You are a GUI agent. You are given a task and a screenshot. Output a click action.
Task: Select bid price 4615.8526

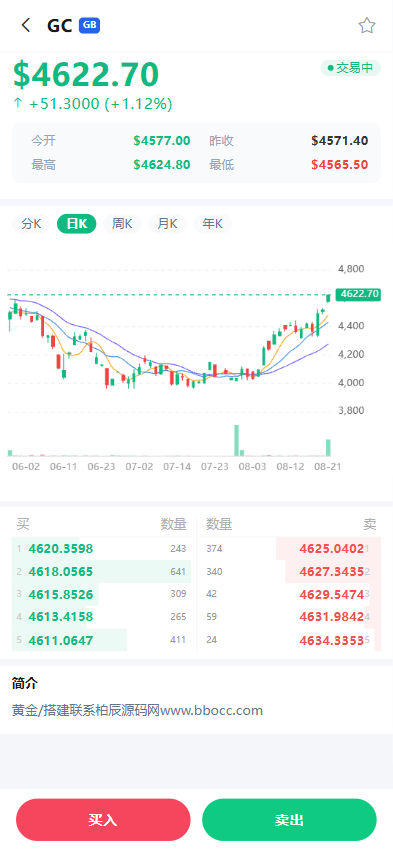click(x=61, y=594)
